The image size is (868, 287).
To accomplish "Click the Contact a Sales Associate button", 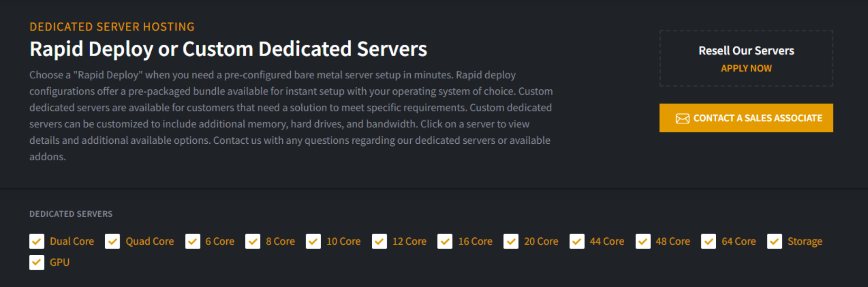I will click(x=746, y=118).
